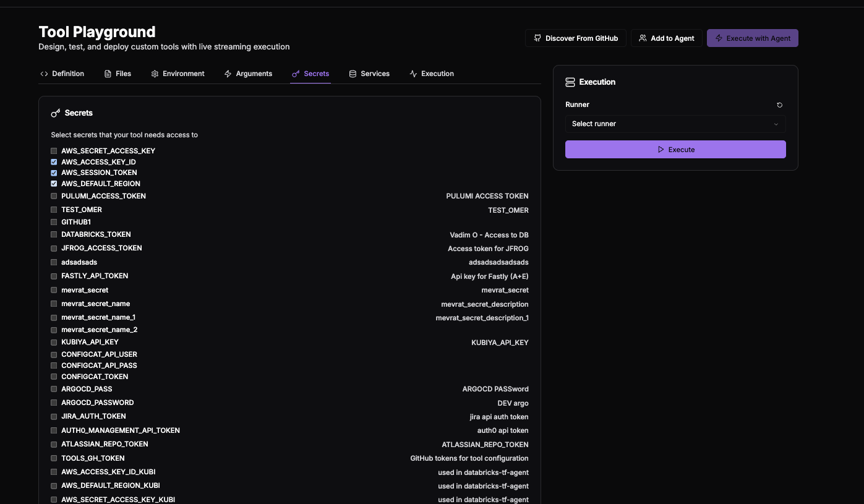The width and height of the screenshot is (864, 504).
Task: Open the Services tab
Action: coord(369,74)
